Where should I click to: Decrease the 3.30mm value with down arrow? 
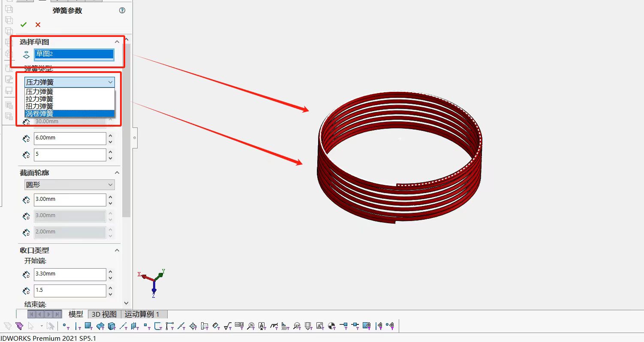[111, 278]
